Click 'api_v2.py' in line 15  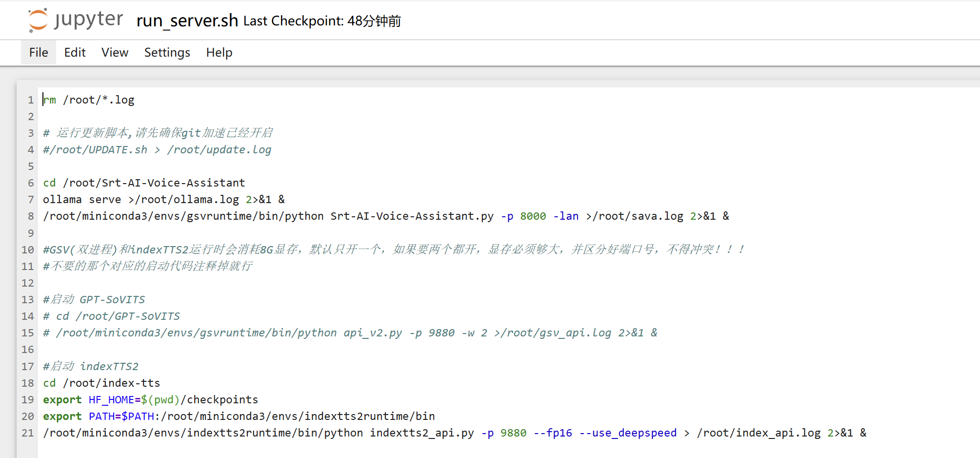coord(373,333)
